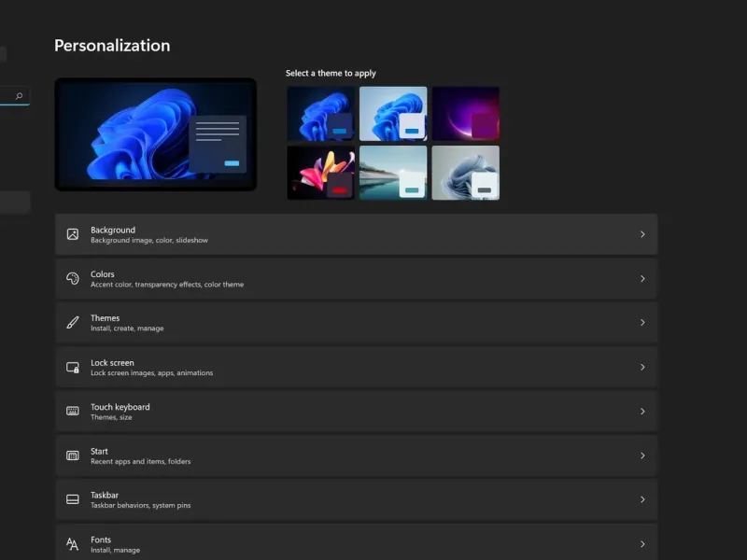Open Taskbar settings label
Image resolution: width=747 pixels, height=560 pixels.
(105, 496)
